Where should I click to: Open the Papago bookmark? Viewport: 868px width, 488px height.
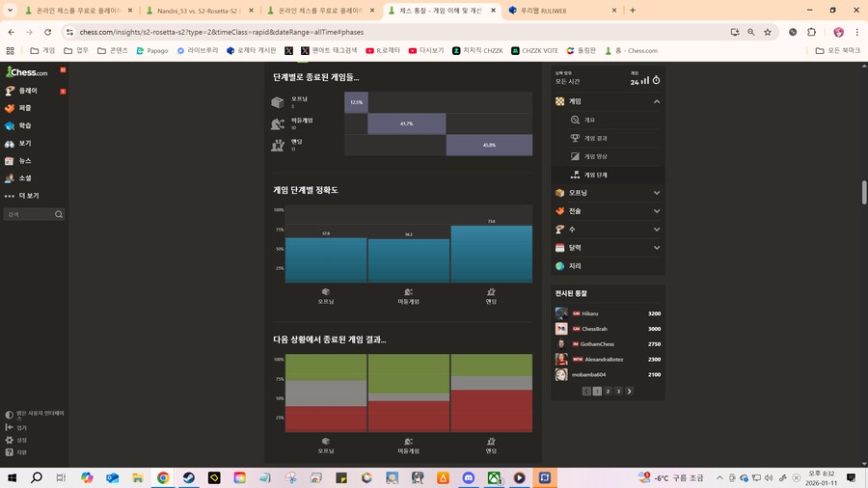pos(152,50)
